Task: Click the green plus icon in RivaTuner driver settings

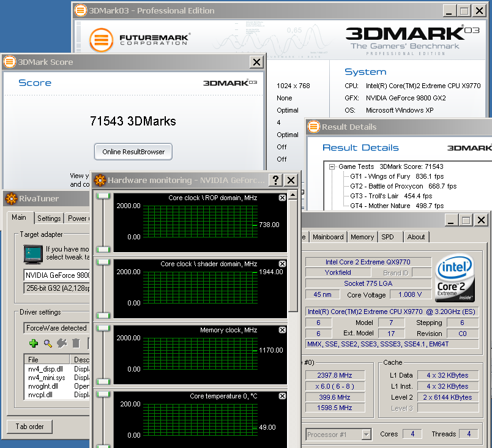Action: (34, 343)
